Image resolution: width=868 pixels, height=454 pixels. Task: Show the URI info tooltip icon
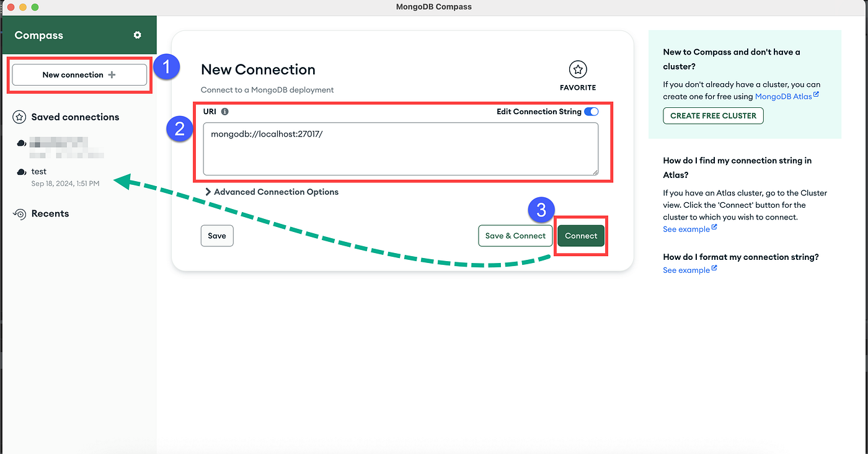click(x=225, y=112)
